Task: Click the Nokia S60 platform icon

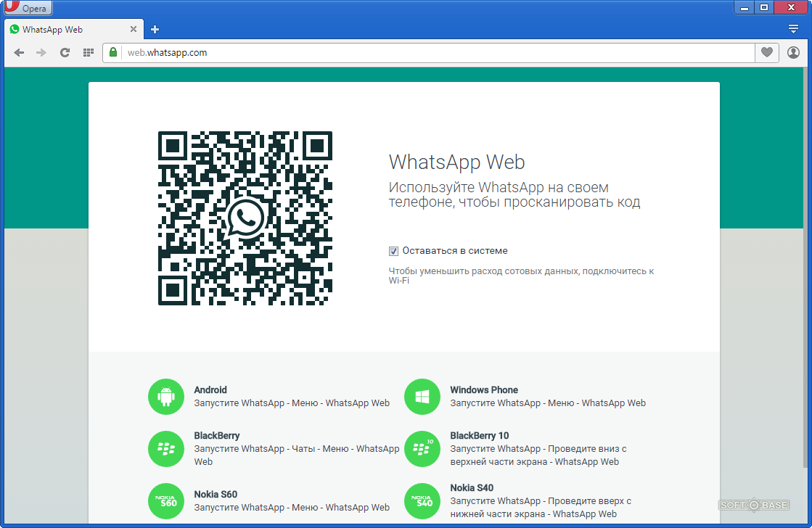Action: [166, 501]
